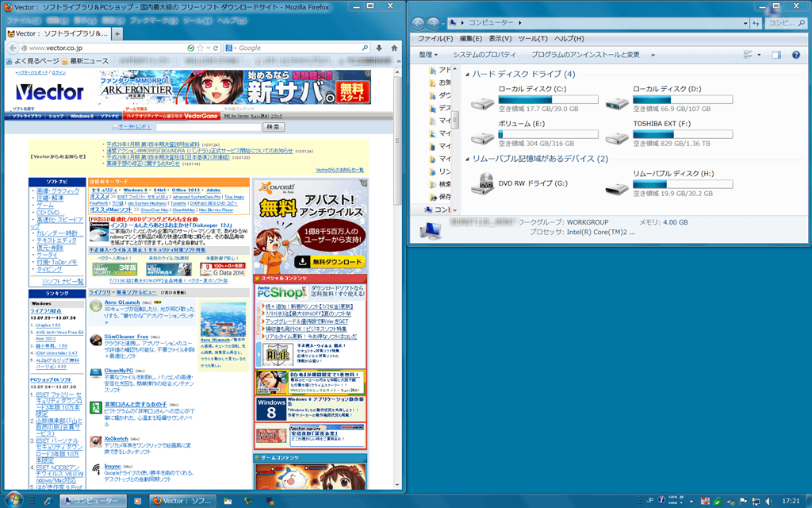812x508 pixels.
Task: Click Uninstall or change a program button
Action: (x=585, y=55)
